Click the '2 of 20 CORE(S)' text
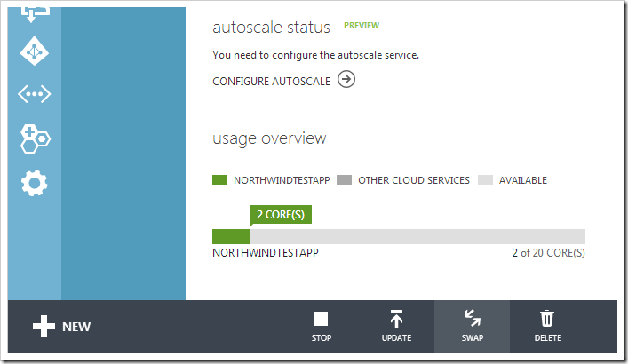Image resolution: width=628 pixels, height=364 pixels. pos(548,253)
